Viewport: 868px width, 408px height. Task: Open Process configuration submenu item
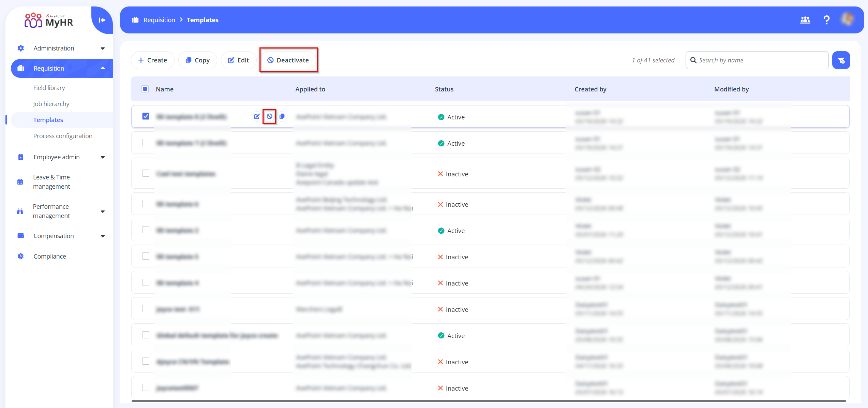tap(63, 136)
